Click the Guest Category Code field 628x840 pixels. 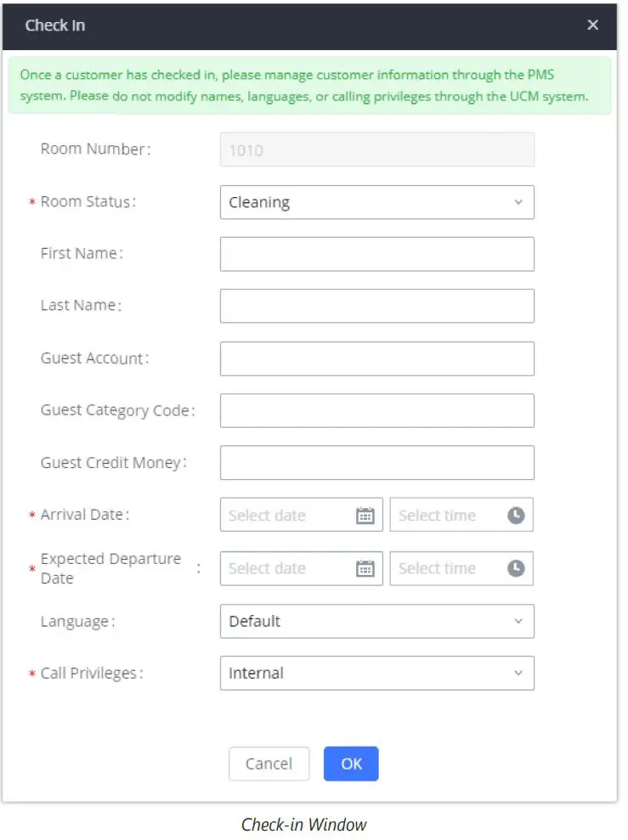tap(376, 410)
